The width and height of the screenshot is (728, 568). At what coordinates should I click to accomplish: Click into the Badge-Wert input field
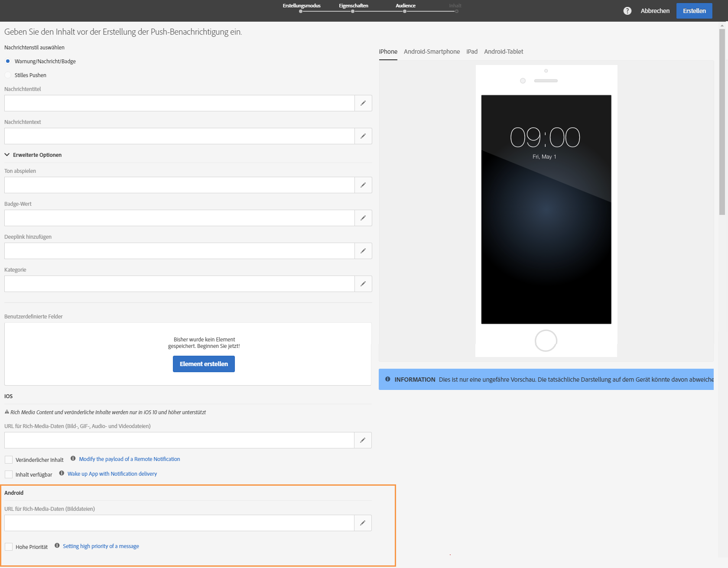tap(179, 218)
